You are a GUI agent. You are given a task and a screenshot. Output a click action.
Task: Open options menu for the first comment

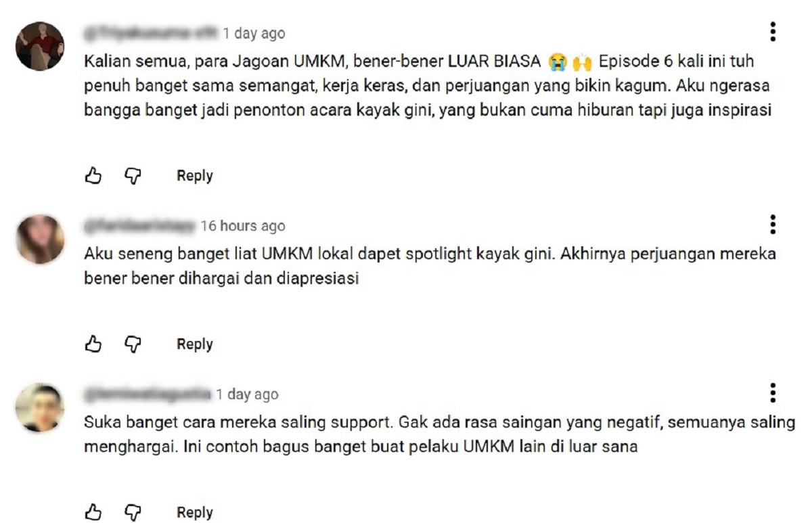click(773, 32)
